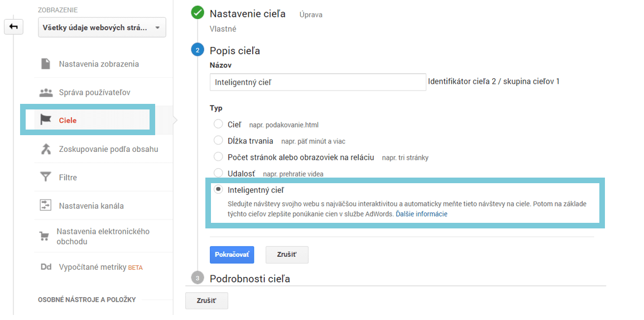644x320 pixels.
Task: Follow the Ďalšie informácie link
Action: [x=421, y=214]
